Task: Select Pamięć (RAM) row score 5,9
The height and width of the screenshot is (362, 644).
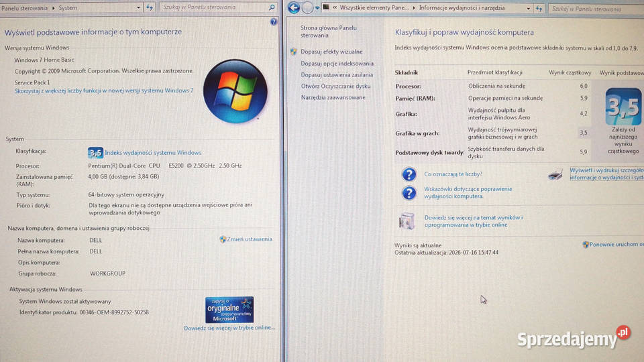Action: click(584, 99)
